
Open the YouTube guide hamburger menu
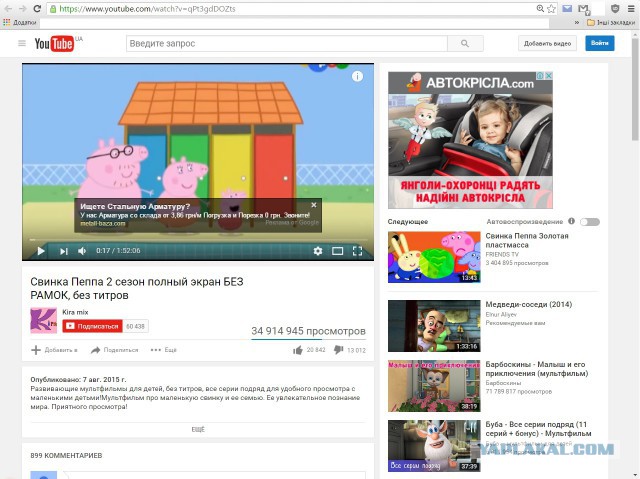[x=22, y=43]
